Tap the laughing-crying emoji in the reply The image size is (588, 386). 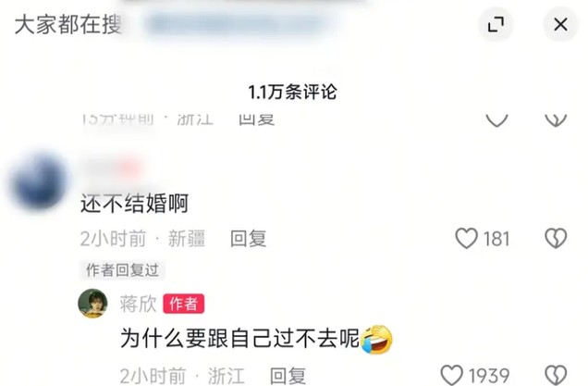coord(376,339)
